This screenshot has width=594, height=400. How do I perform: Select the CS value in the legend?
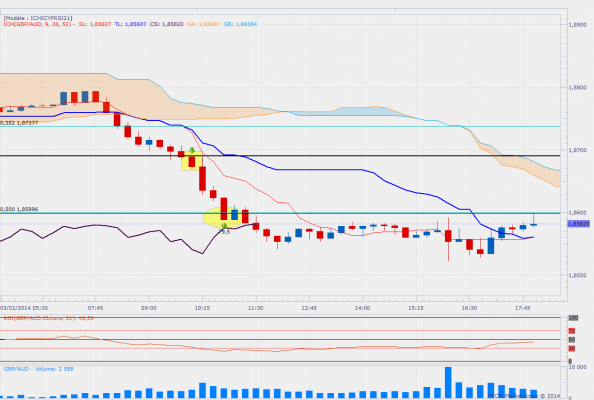(166, 24)
